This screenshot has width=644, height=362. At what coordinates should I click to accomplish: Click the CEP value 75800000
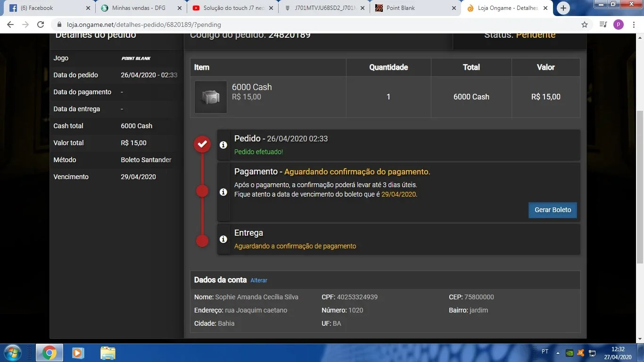click(479, 297)
